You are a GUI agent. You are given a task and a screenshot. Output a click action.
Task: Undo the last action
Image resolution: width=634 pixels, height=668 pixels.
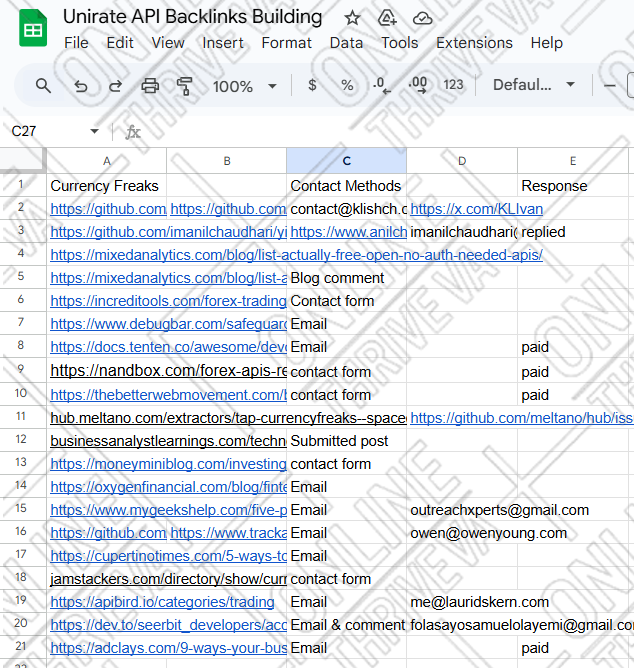pos(81,86)
